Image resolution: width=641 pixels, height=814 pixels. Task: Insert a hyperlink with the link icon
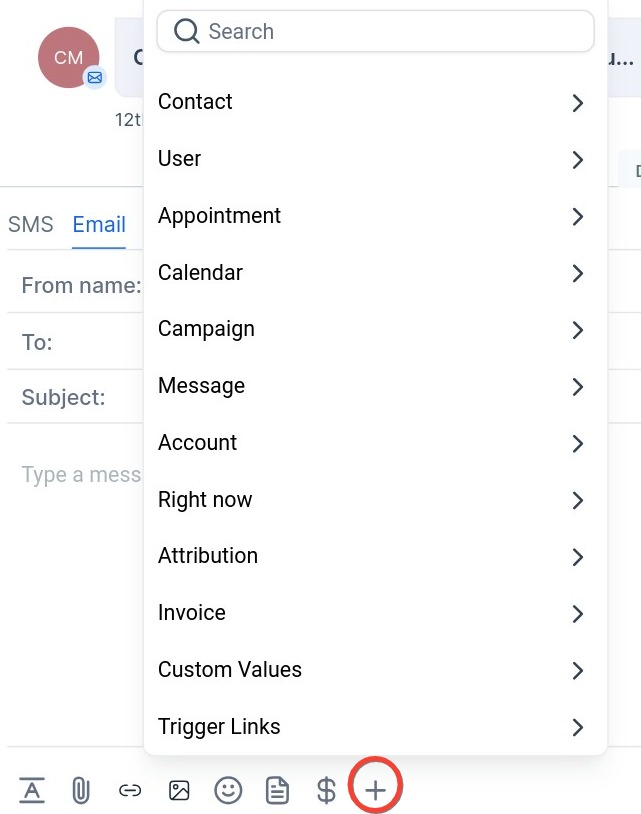[x=129, y=790]
